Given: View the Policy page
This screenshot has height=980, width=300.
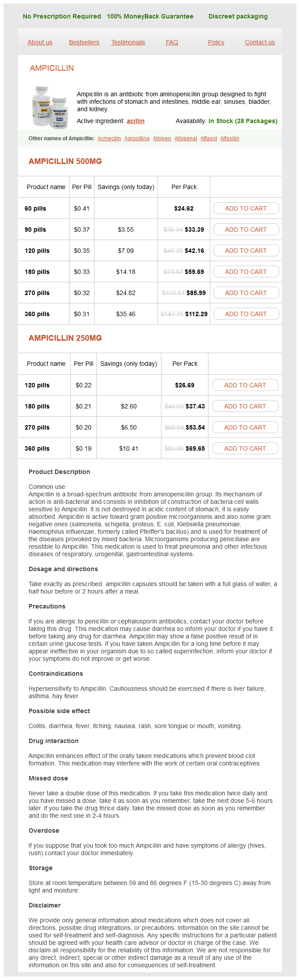Looking at the screenshot, I should click(216, 42).
